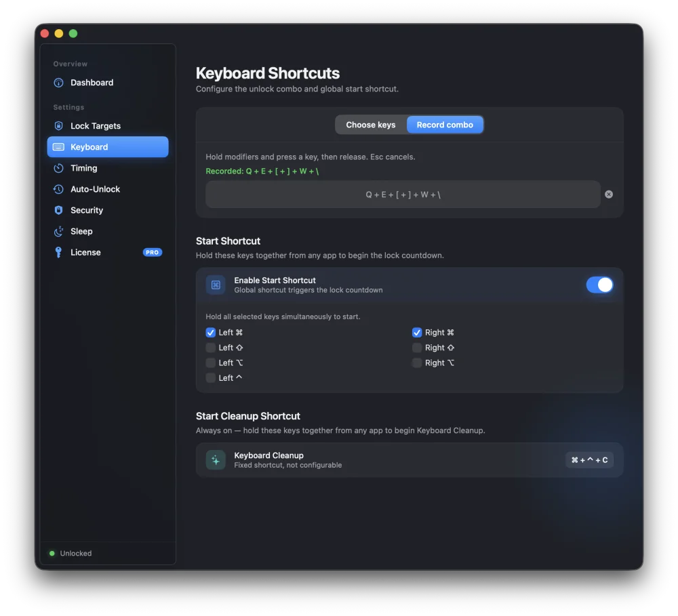Check the Left Shift checkbox
Image resolution: width=678 pixels, height=616 pixels.
tap(211, 348)
